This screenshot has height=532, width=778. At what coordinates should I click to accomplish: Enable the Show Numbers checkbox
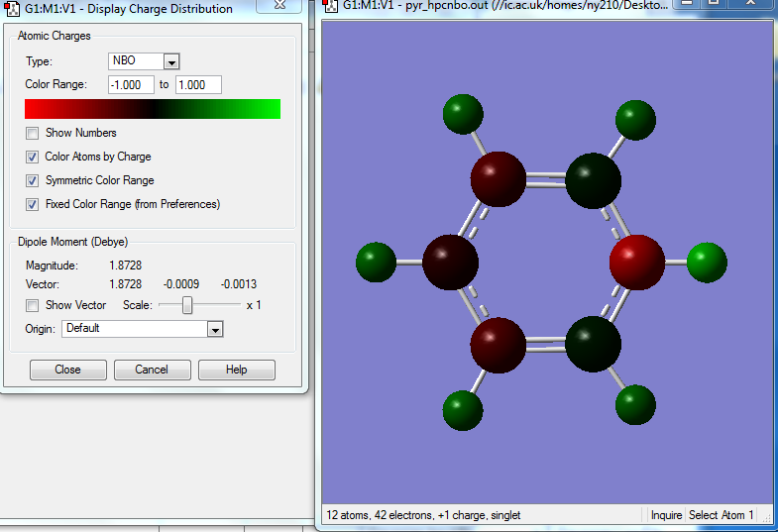coord(34,133)
